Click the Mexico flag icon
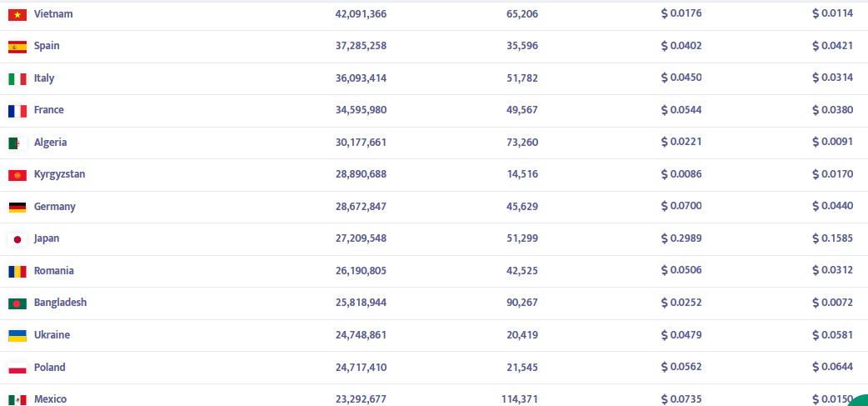This screenshot has width=868, height=406. click(17, 399)
